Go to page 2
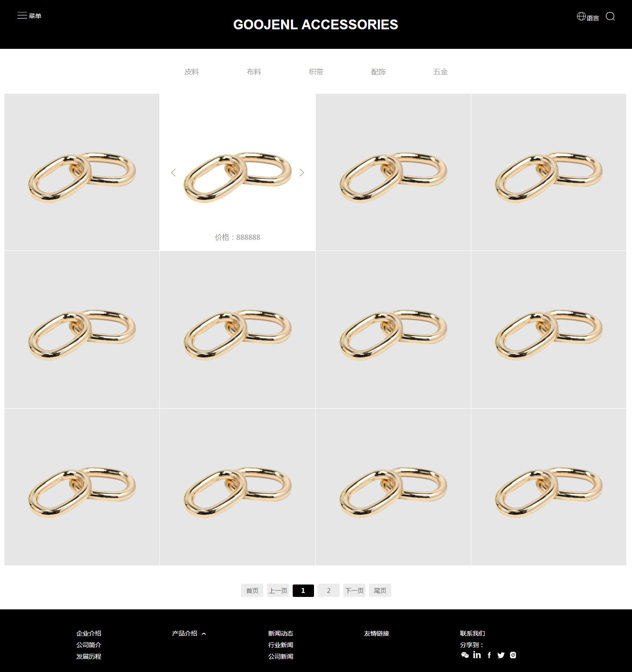This screenshot has width=632, height=672. click(329, 590)
